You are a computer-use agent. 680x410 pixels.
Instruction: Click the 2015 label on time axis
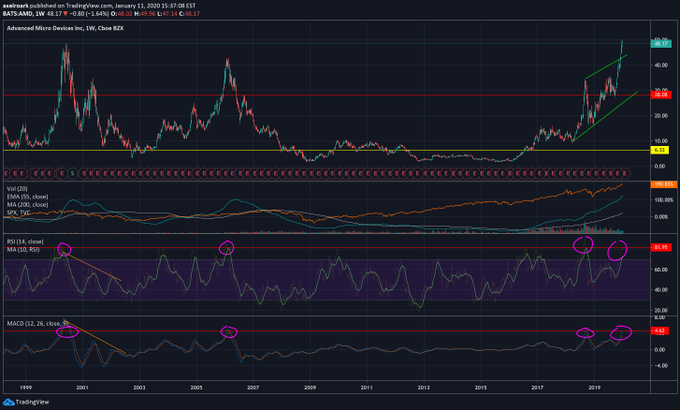[481, 387]
